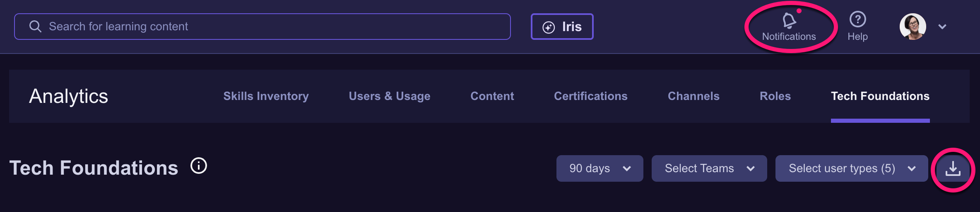Expand the Select user types dropdown

click(x=851, y=168)
